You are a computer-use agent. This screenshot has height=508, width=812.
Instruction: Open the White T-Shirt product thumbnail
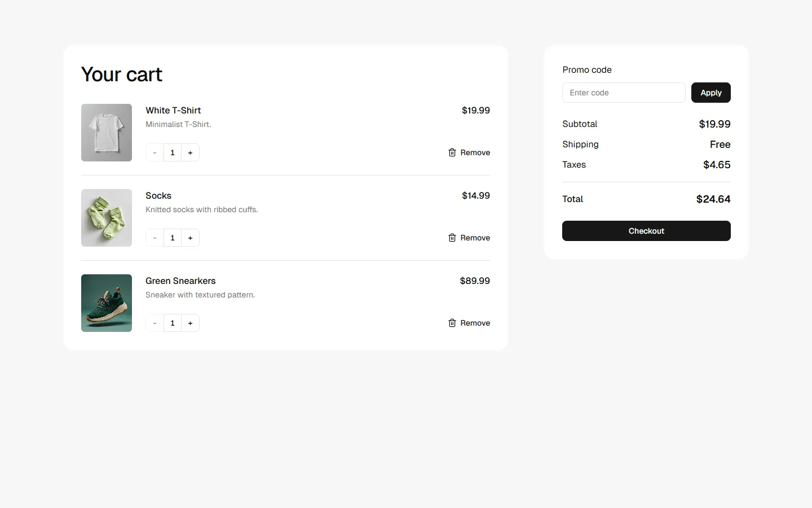(x=106, y=133)
